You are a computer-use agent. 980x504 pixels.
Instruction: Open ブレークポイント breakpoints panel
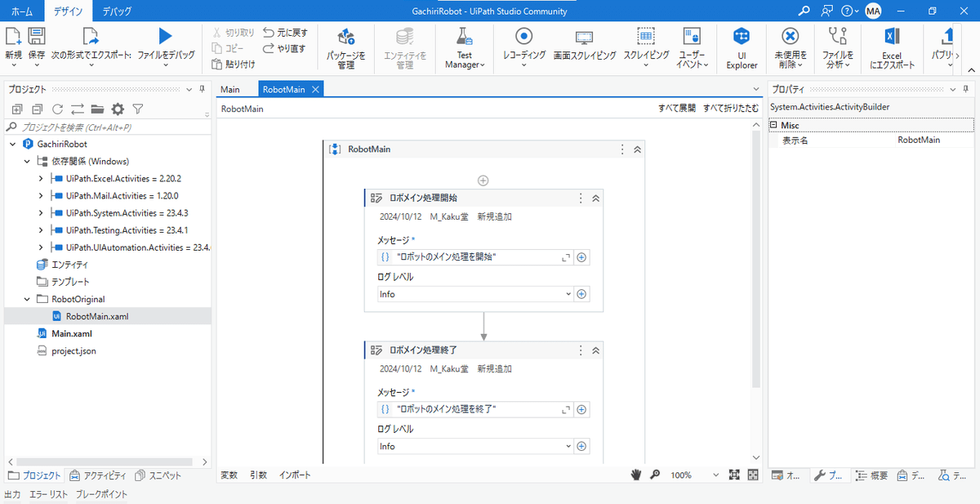(x=101, y=494)
